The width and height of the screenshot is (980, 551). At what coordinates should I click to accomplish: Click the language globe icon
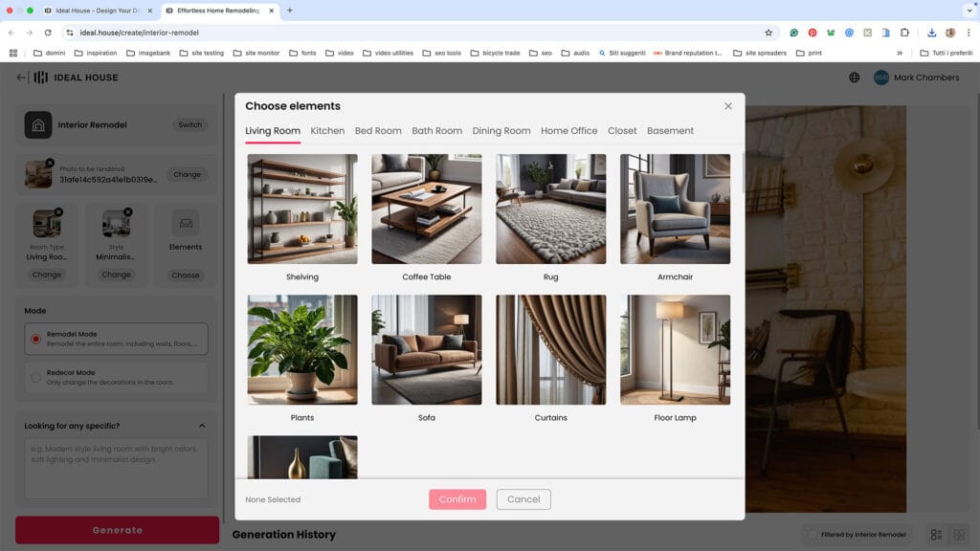(x=855, y=77)
